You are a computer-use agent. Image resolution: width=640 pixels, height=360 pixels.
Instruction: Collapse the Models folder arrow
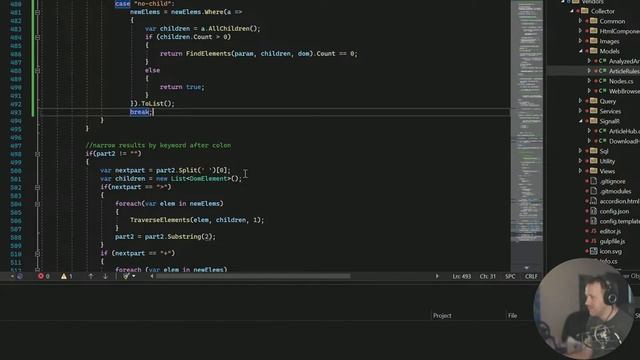[580, 51]
